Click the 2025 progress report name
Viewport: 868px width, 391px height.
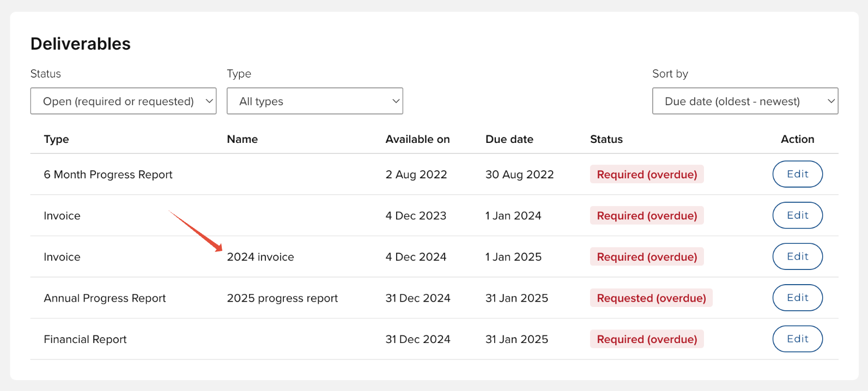282,298
